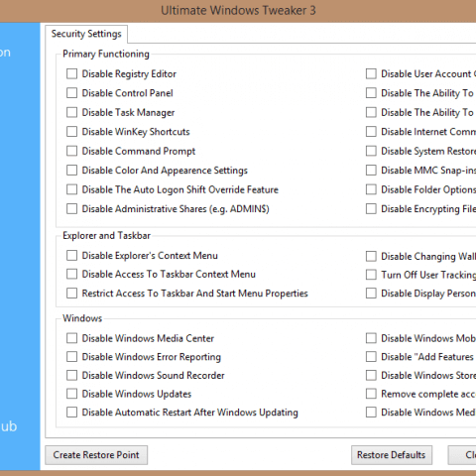
Task: Toggle Disable Display Person checkbox
Action: 371,294
